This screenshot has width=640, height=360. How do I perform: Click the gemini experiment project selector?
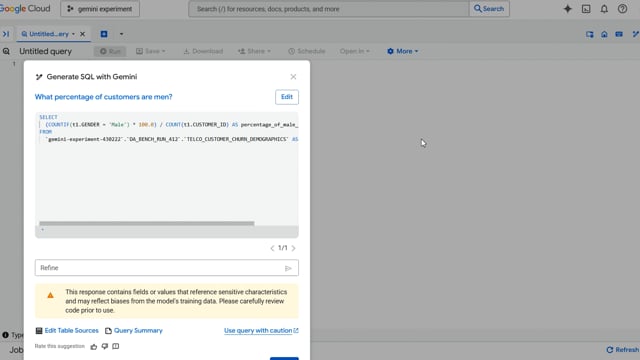[100, 9]
